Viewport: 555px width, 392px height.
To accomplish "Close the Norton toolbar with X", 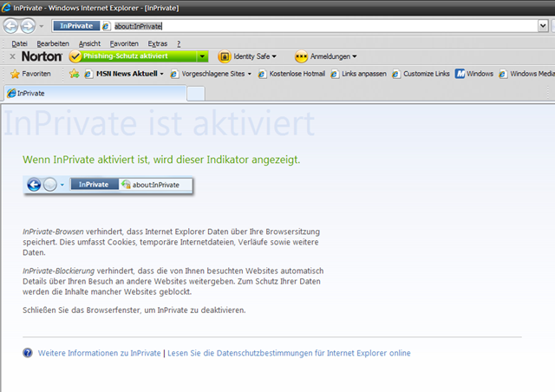I will pyautogui.click(x=12, y=56).
